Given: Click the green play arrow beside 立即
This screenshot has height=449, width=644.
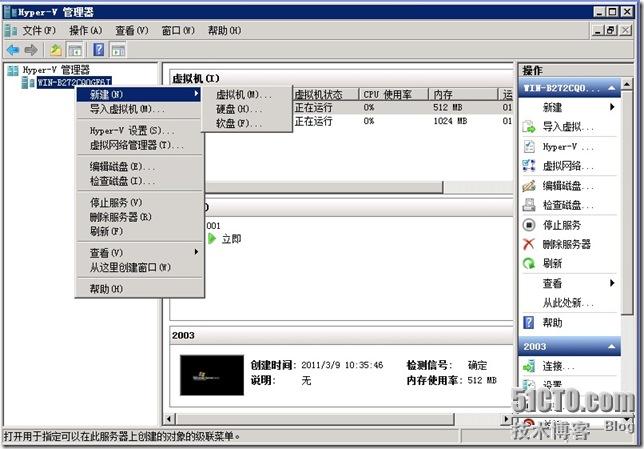Looking at the screenshot, I should 212,239.
